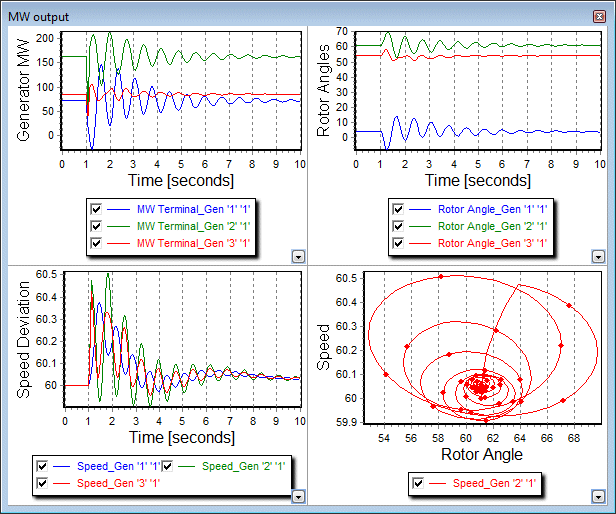Uncheck blue Speed_Gen '1' '1' checkbox
The image size is (616, 514).
[x=42, y=466]
